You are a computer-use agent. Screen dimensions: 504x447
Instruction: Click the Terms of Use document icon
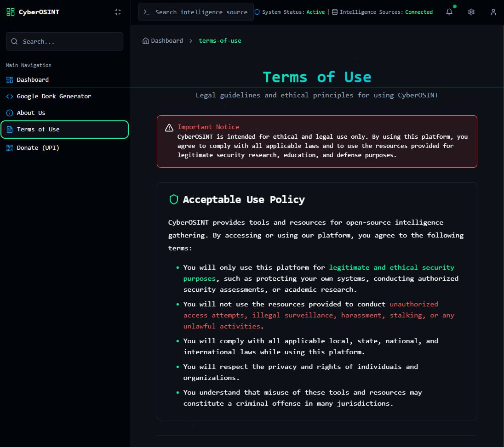[x=10, y=130]
